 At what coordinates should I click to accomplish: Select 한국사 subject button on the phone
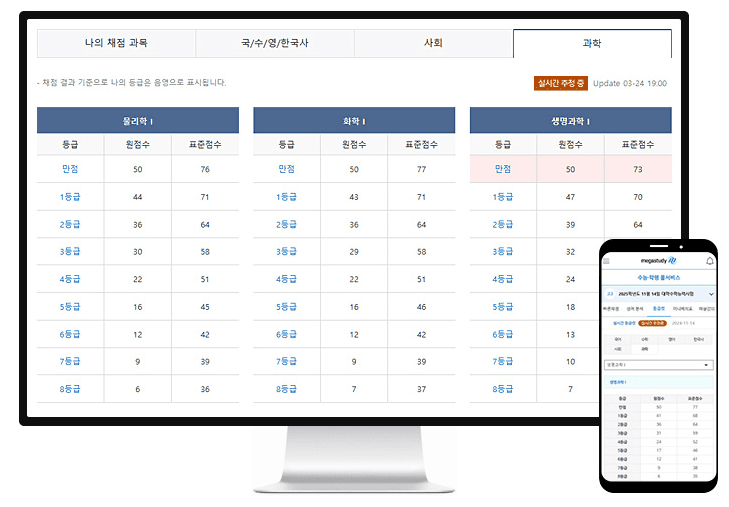[699, 339]
